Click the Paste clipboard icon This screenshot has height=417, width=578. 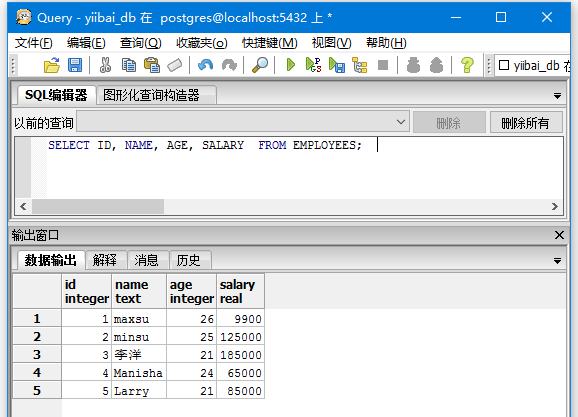click(152, 66)
